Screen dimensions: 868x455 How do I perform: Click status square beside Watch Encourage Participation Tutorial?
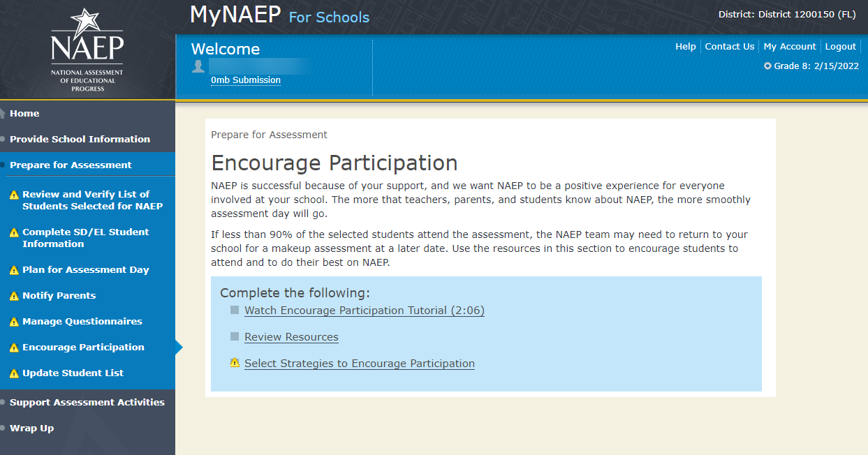click(235, 310)
